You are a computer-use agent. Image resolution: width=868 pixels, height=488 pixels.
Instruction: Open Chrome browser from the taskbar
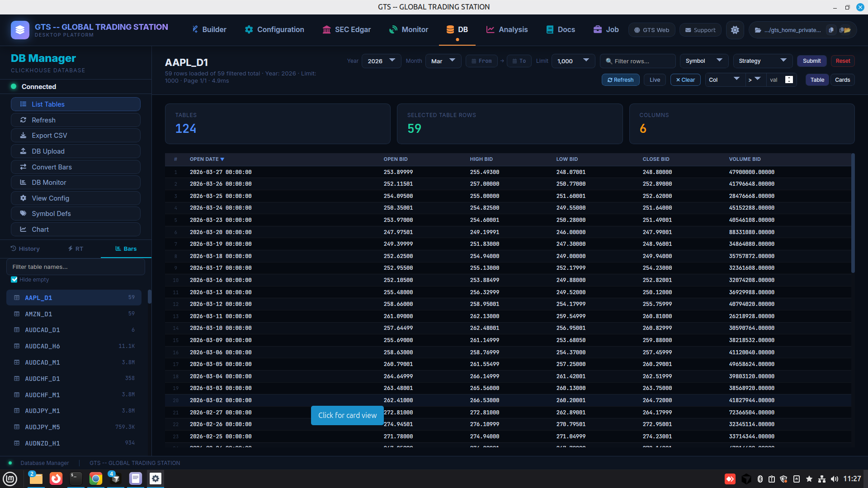96,479
